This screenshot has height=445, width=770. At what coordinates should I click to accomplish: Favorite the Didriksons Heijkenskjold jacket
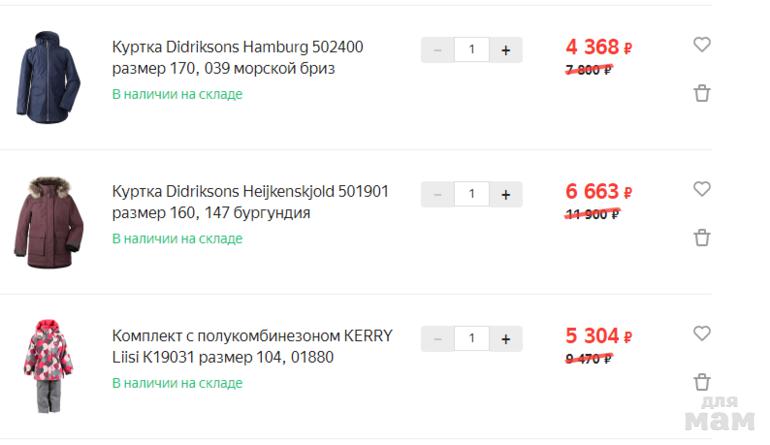coord(702,189)
